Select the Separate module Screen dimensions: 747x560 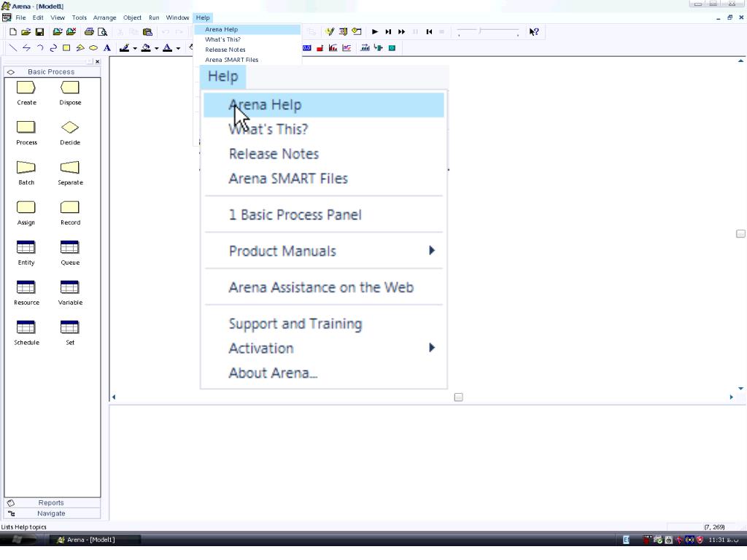pyautogui.click(x=70, y=173)
